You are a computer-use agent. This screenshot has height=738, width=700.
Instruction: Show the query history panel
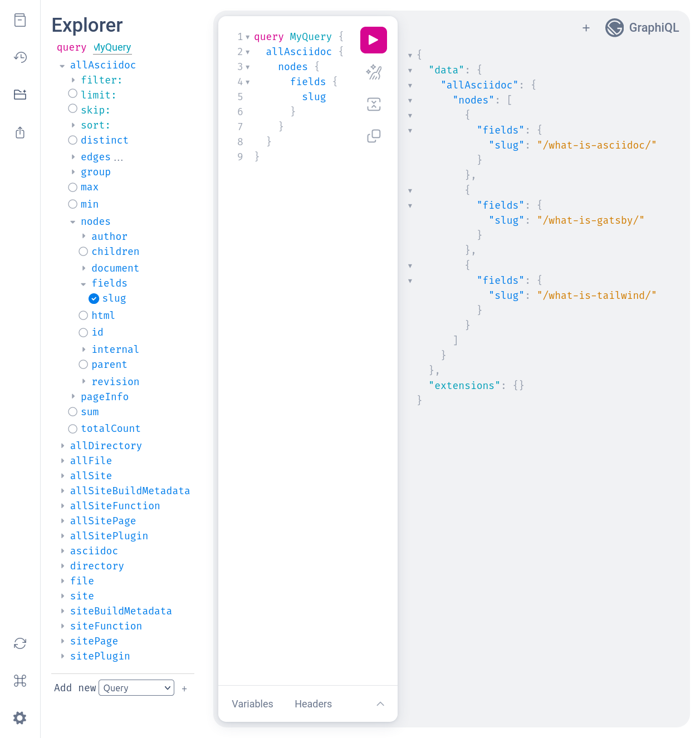[20, 57]
